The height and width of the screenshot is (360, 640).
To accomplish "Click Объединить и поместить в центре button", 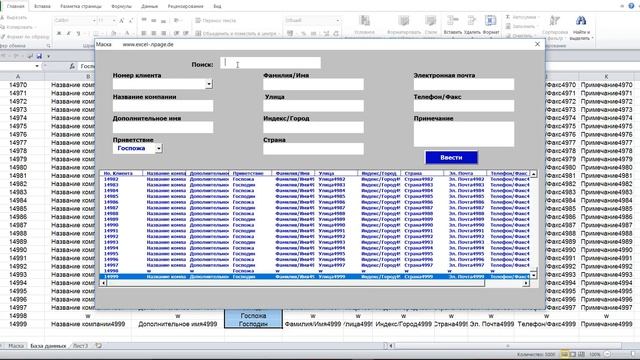I will coord(236,33).
